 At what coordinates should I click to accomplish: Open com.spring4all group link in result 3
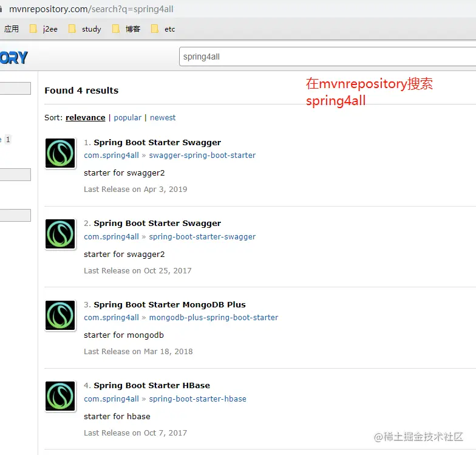tap(112, 317)
